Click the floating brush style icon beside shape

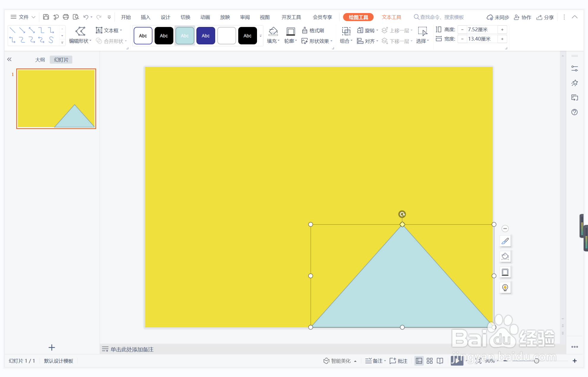(505, 241)
